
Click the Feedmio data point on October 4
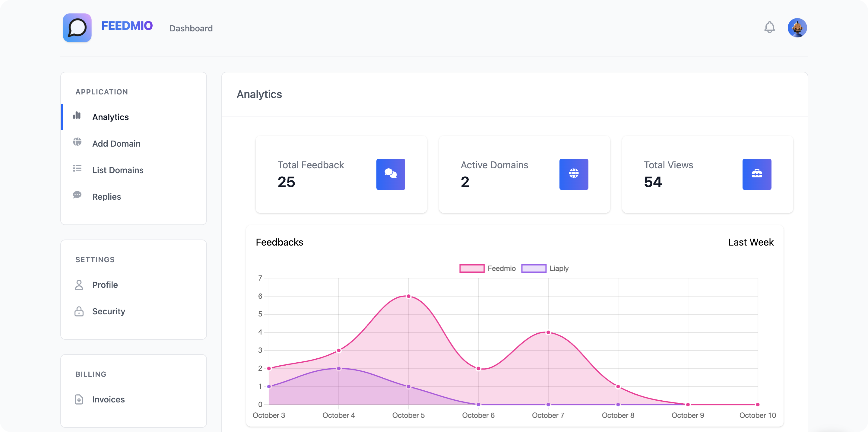tap(339, 351)
